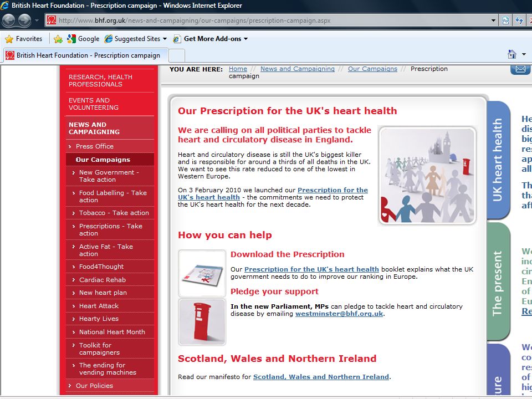
Task: Follow the News and Campaigning breadcrumb link
Action: click(297, 69)
